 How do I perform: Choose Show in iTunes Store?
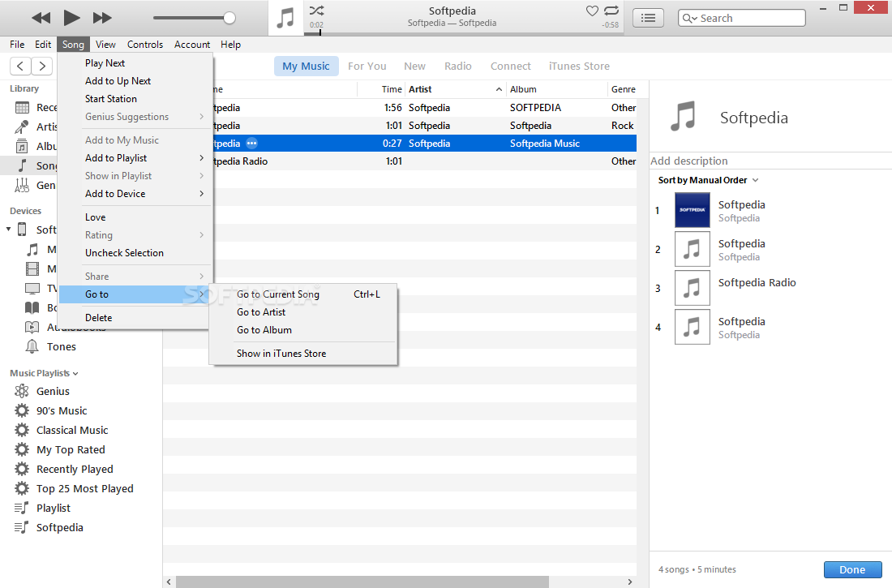[x=304, y=354]
